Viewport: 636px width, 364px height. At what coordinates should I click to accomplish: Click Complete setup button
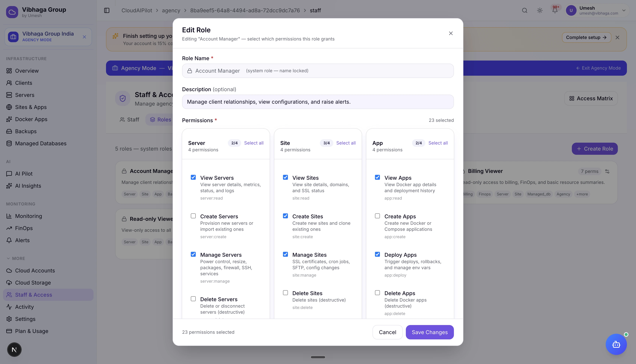(x=586, y=37)
